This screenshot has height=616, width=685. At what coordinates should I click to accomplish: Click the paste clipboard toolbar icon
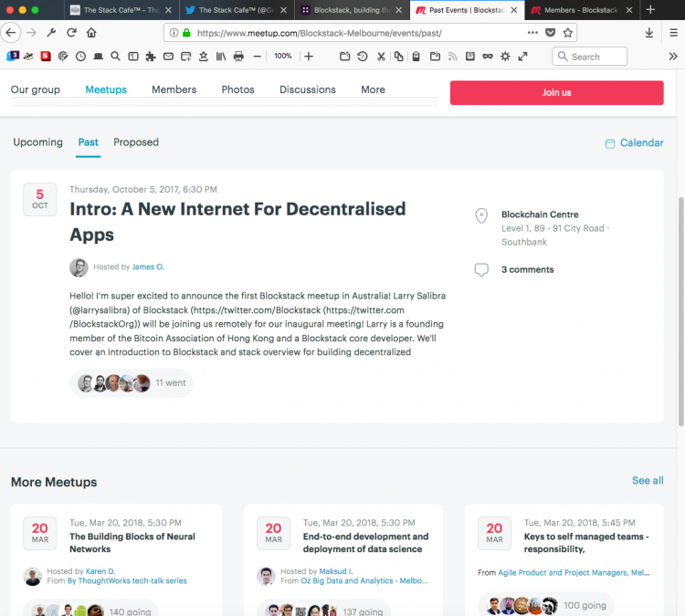(x=416, y=57)
